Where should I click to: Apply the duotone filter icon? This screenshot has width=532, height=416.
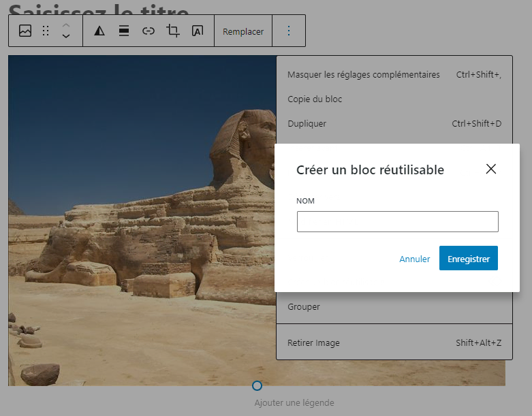pyautogui.click(x=99, y=31)
